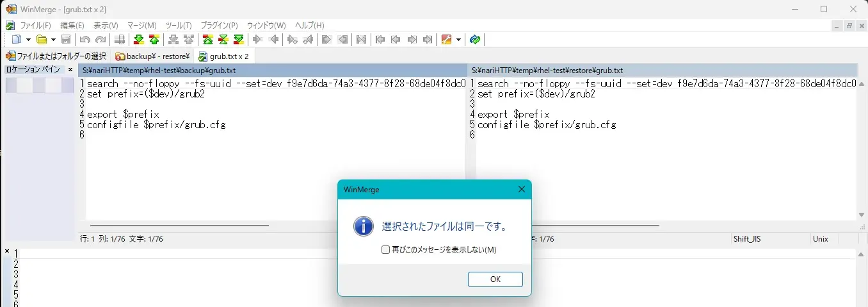The height and width of the screenshot is (307, 868).
Task: Click 'configfile' line in right pane
Action: coord(547,124)
